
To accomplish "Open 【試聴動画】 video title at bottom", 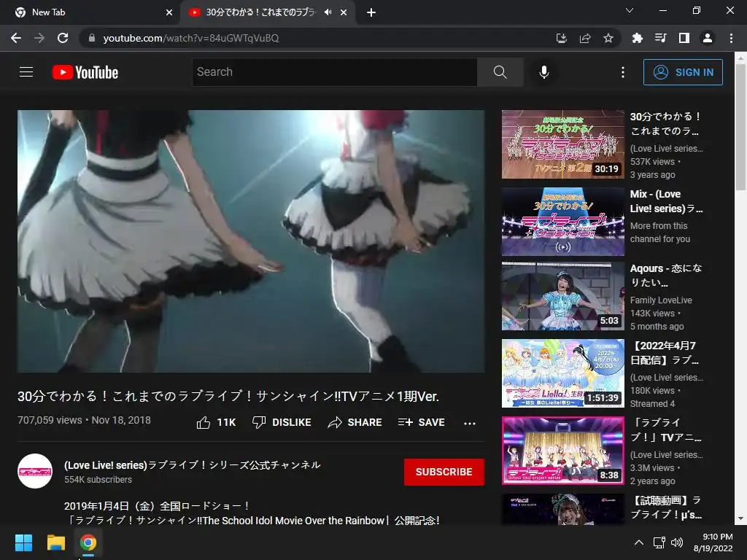I will [666, 507].
